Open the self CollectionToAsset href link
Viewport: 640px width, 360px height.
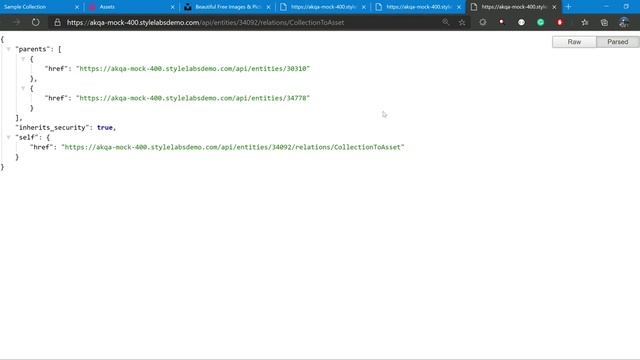[x=233, y=147]
